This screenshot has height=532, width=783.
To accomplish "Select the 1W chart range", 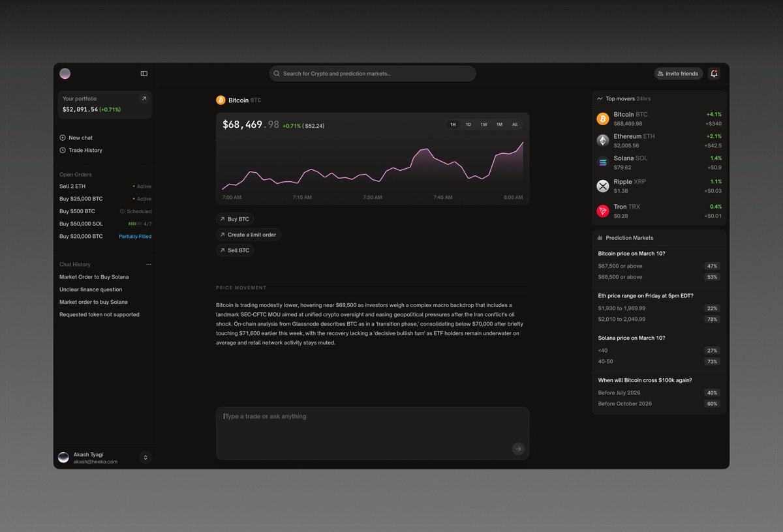I will (x=484, y=124).
